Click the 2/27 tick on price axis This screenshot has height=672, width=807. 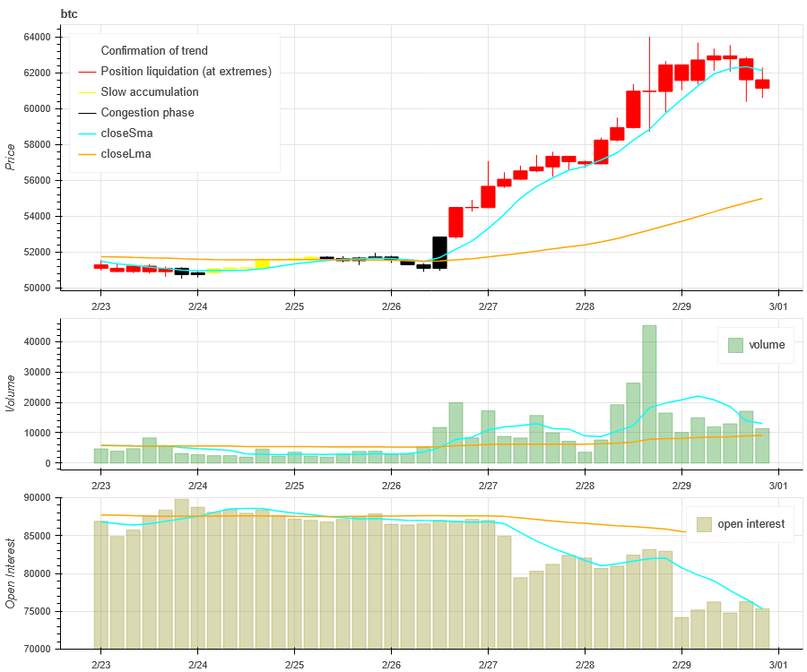click(x=488, y=306)
